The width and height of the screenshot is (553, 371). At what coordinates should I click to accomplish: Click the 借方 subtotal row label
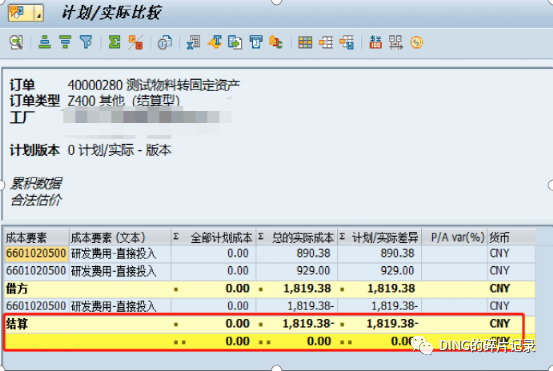point(17,289)
